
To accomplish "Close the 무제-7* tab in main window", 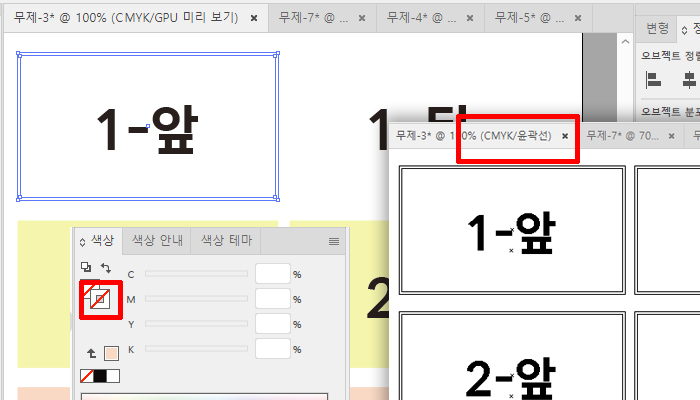I will pos(362,18).
